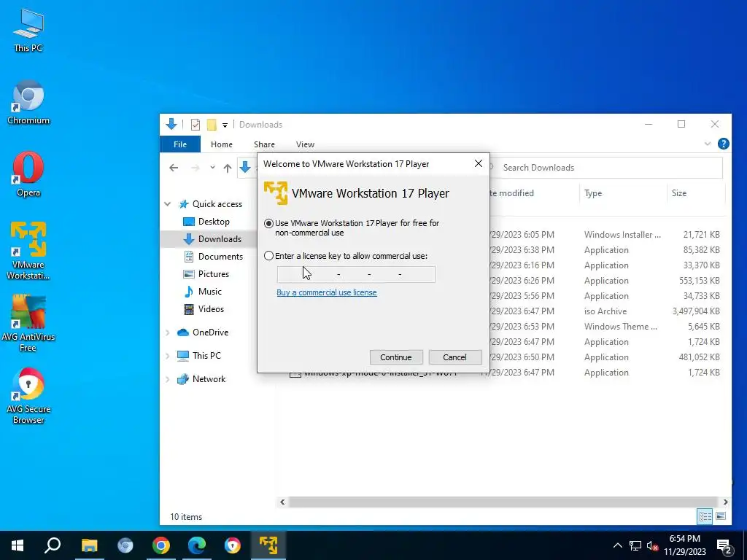The height and width of the screenshot is (560, 747).
Task: Close the VMware welcome dialog
Action: tap(479, 164)
